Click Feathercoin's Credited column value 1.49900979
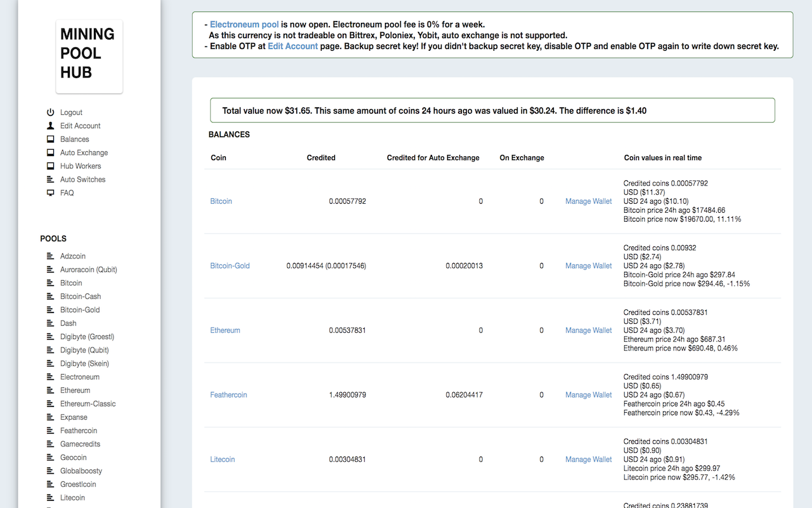The image size is (812, 508). click(x=347, y=395)
